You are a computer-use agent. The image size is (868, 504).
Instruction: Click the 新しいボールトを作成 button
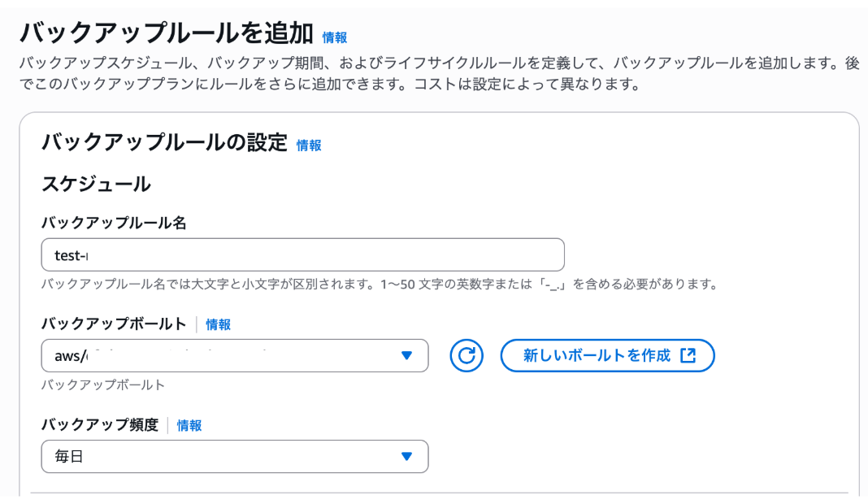[x=608, y=355]
